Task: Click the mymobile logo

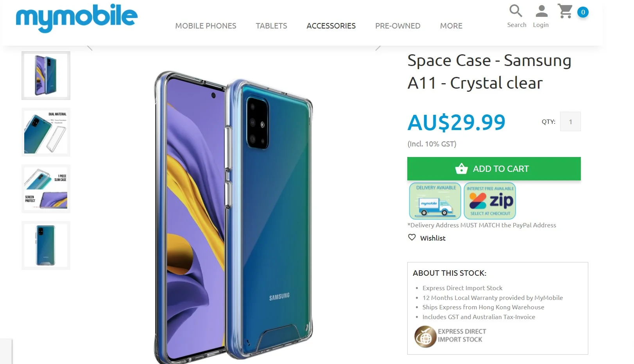Action: pyautogui.click(x=77, y=18)
